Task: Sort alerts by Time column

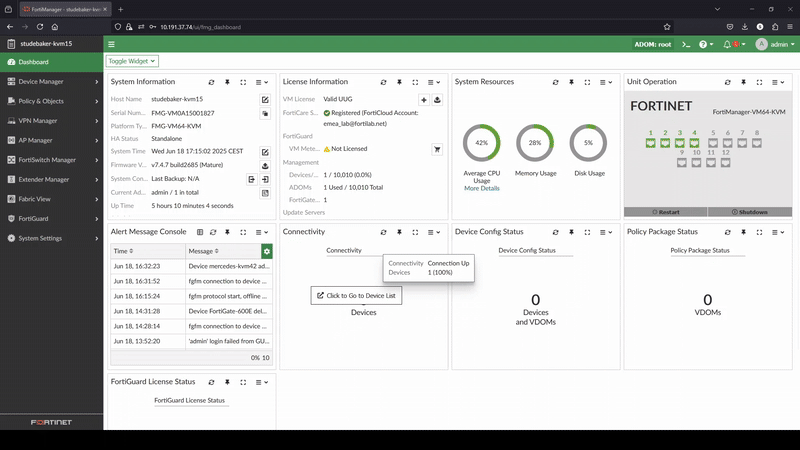Action: pos(123,251)
